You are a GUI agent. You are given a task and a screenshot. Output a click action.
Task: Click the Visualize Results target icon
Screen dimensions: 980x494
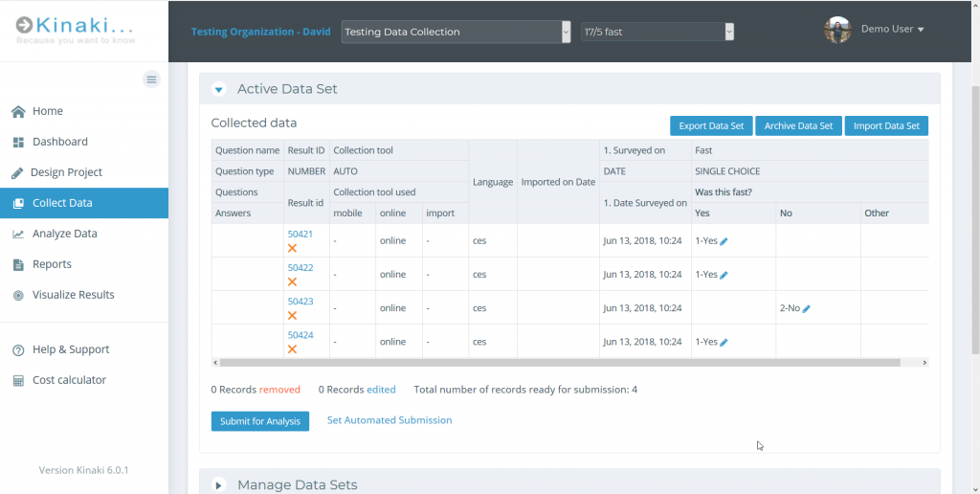[18, 295]
